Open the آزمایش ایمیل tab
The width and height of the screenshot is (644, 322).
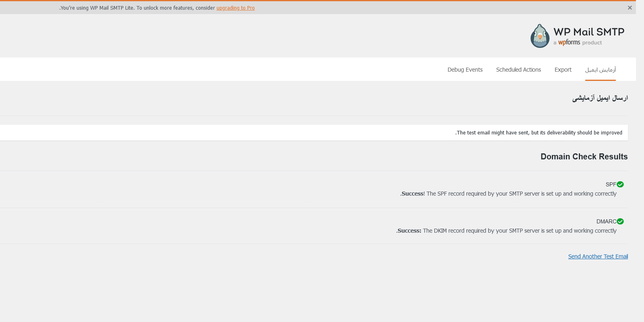(x=601, y=70)
